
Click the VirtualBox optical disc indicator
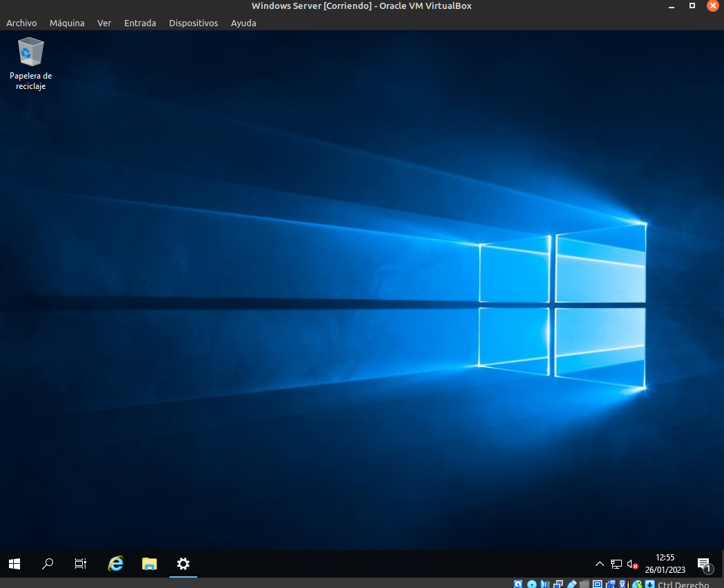[x=532, y=584]
